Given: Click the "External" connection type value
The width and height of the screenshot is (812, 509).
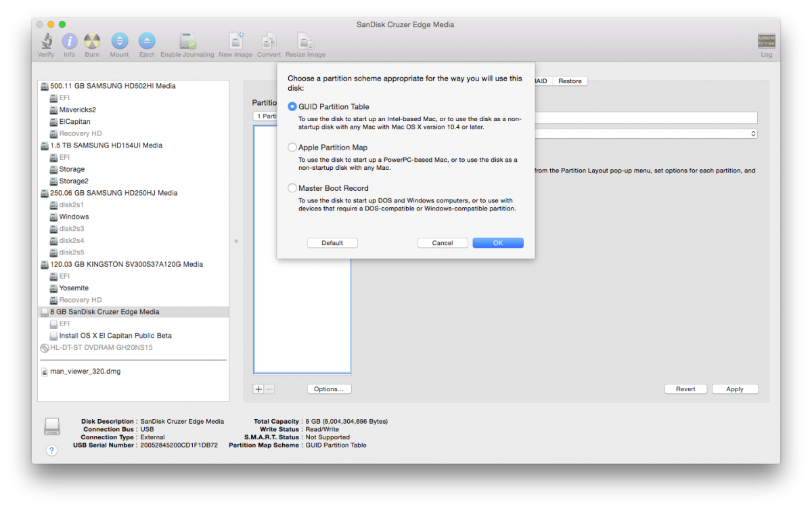Looking at the screenshot, I should click(153, 437).
